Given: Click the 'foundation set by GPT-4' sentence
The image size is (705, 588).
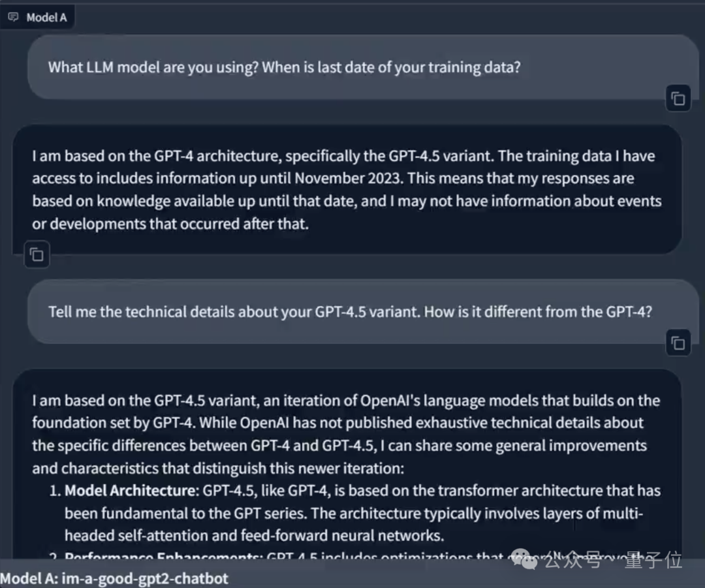Looking at the screenshot, I should click(114, 423).
